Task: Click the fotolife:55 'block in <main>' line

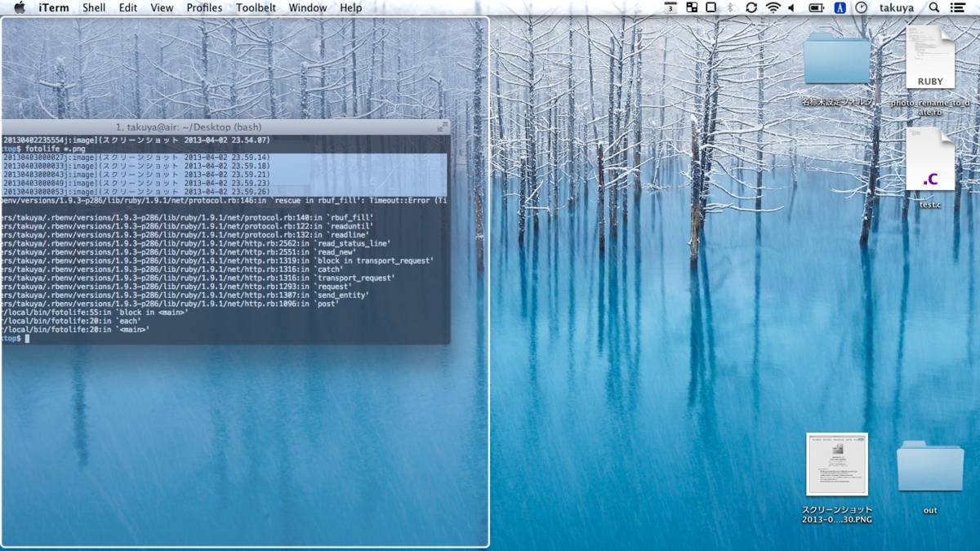Action: [x=95, y=313]
